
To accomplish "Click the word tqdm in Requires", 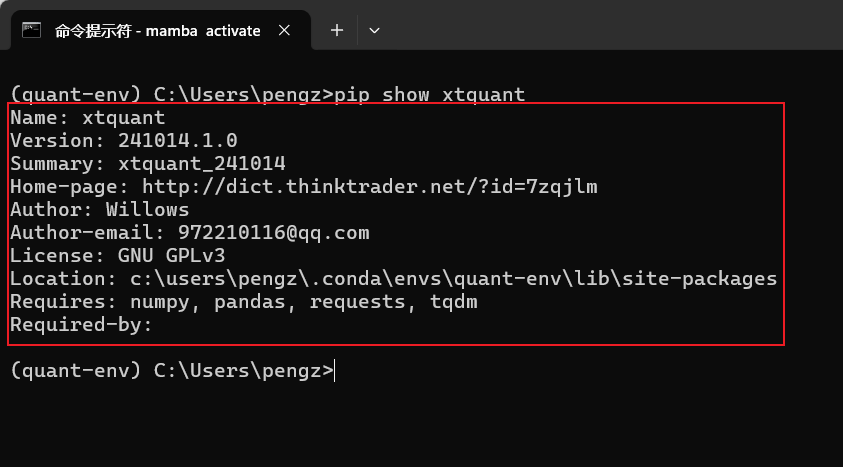I will [x=453, y=303].
